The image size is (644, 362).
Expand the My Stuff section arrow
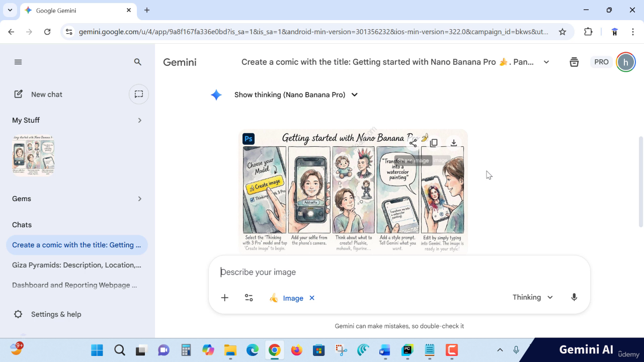[139, 120]
